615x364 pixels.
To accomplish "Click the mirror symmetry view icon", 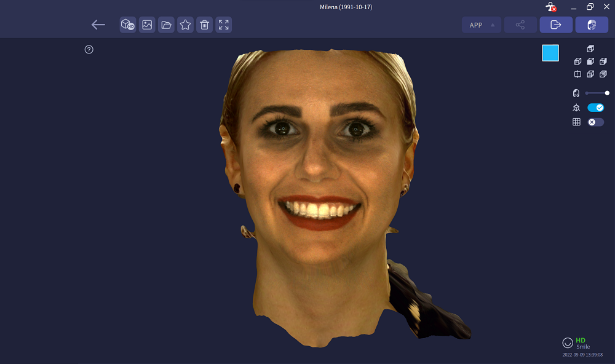I will (x=577, y=74).
